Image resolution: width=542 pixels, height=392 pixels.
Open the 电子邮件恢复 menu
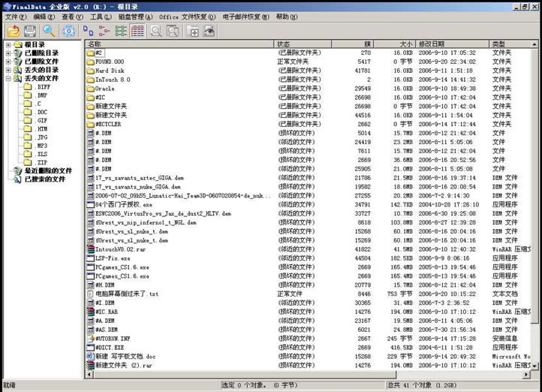[x=245, y=17]
